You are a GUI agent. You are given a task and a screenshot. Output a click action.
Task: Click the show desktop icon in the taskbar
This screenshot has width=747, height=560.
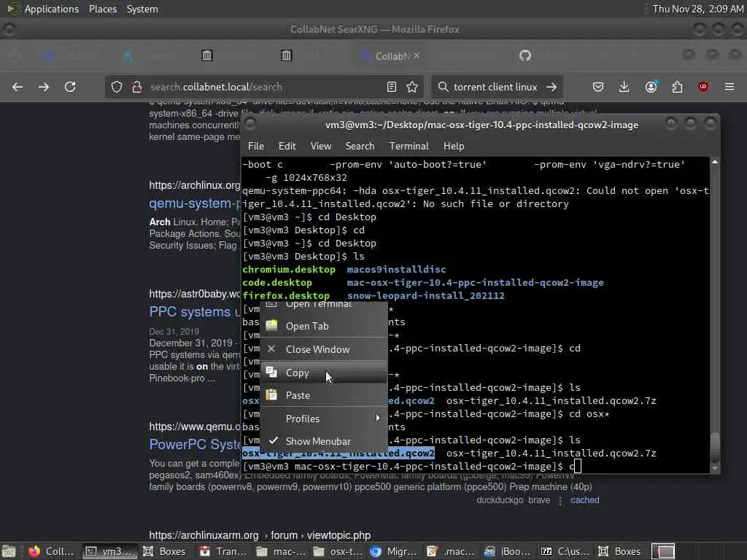pyautogui.click(x=9, y=551)
